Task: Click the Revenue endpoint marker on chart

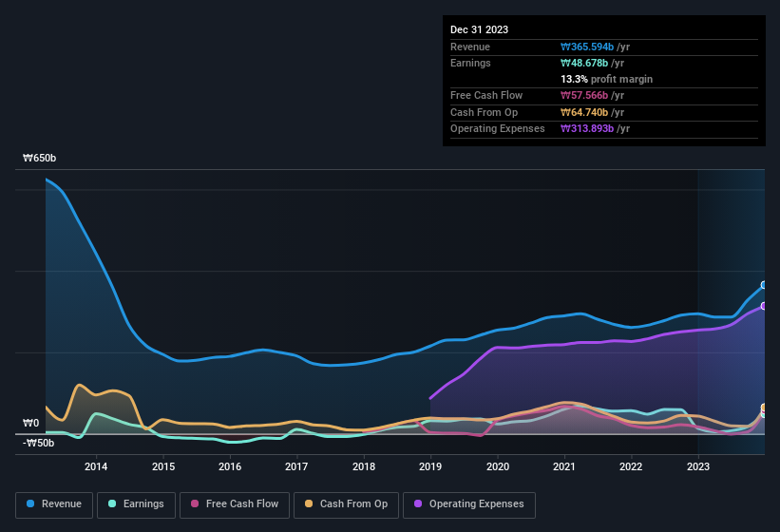Action: coord(764,285)
